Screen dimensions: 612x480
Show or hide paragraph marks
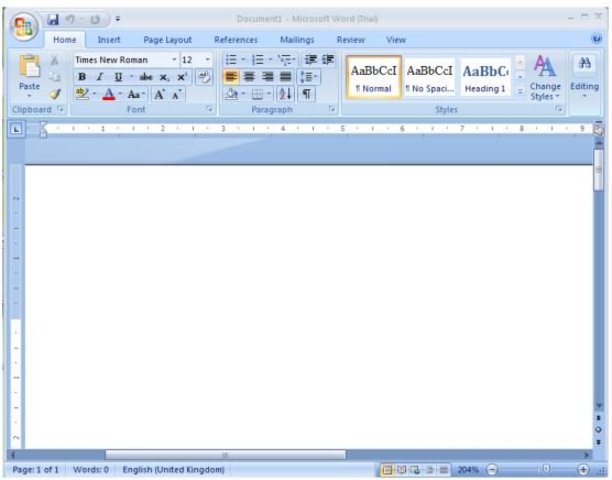pyautogui.click(x=307, y=94)
